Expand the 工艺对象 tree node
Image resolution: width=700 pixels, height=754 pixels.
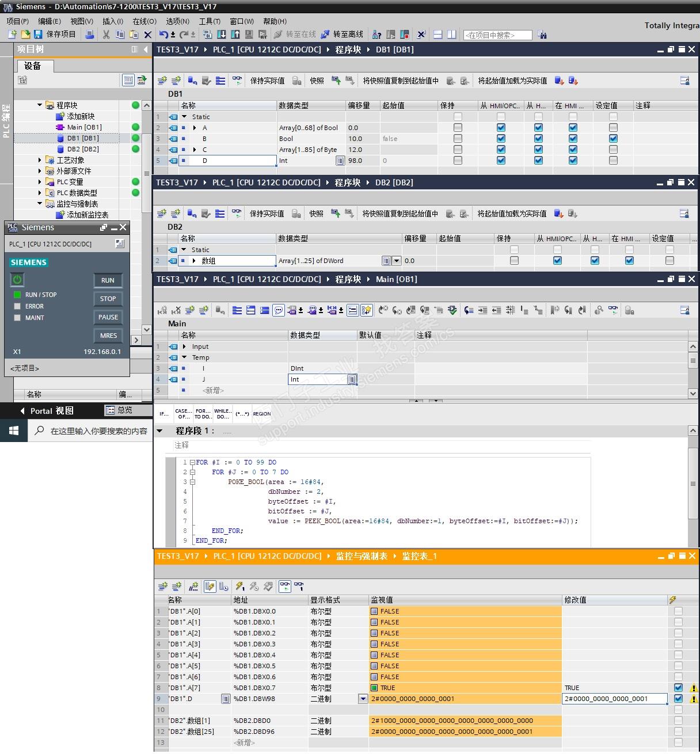tap(40, 160)
